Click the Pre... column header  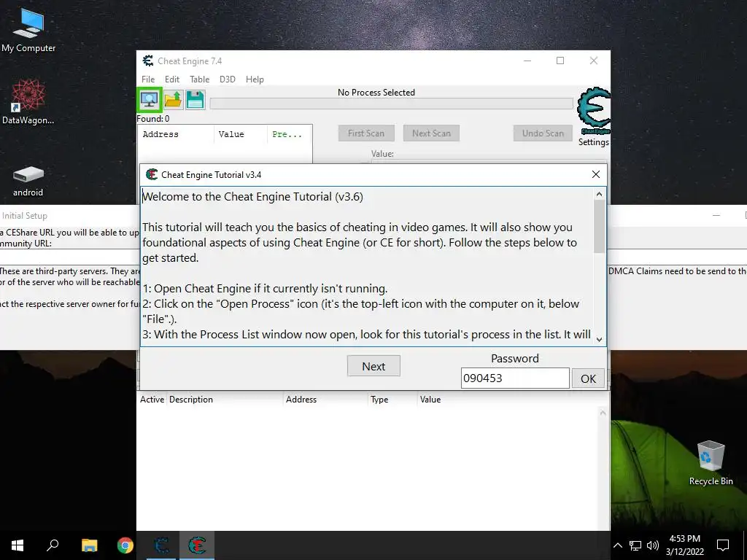point(289,134)
